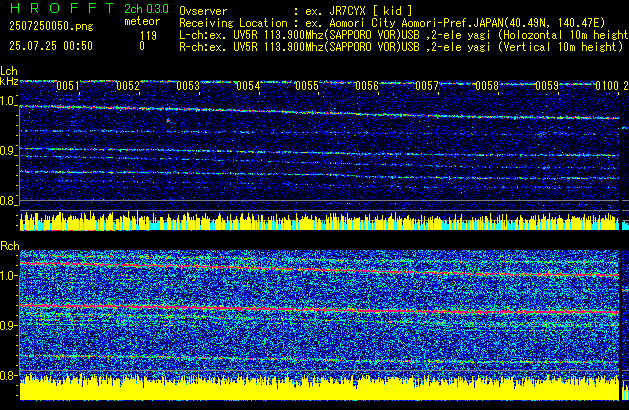This screenshot has height=410, width=629.
Task: Click the meteor label
Action: tap(142, 21)
